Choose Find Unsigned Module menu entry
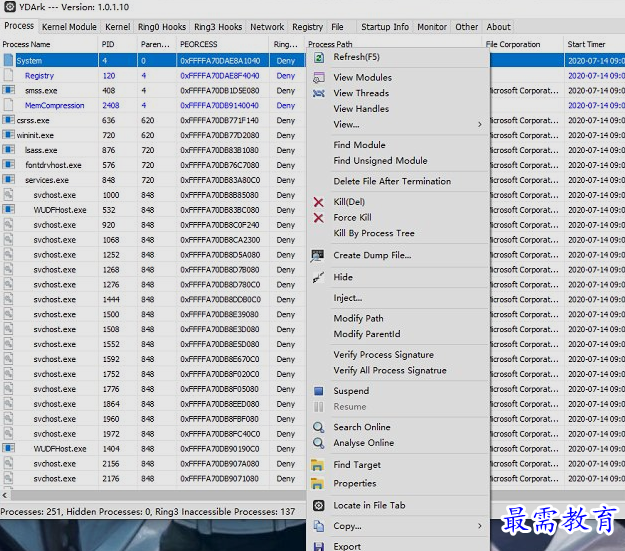 pyautogui.click(x=380, y=161)
